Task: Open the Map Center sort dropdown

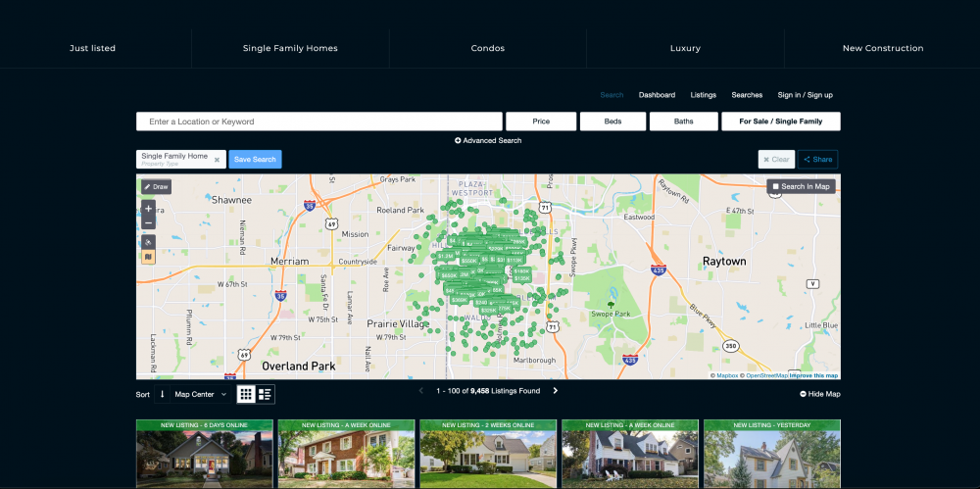Action: click(200, 394)
